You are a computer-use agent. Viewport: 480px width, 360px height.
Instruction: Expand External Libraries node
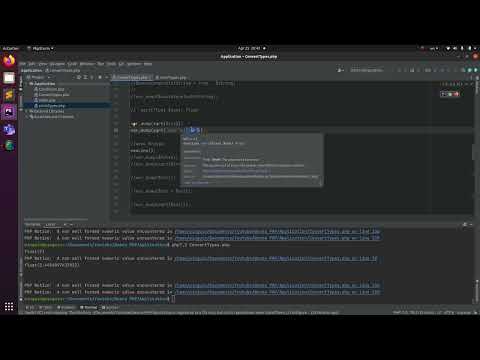click(27, 111)
